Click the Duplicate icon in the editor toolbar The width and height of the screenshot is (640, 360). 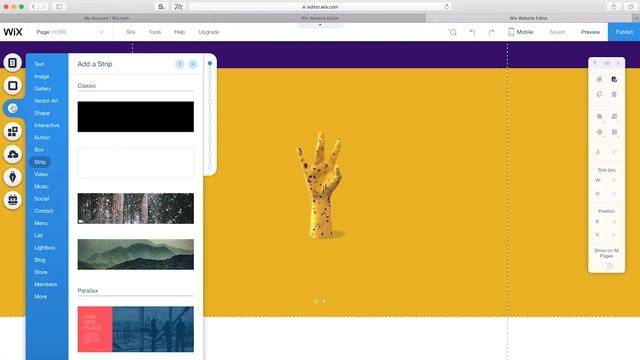599,94
